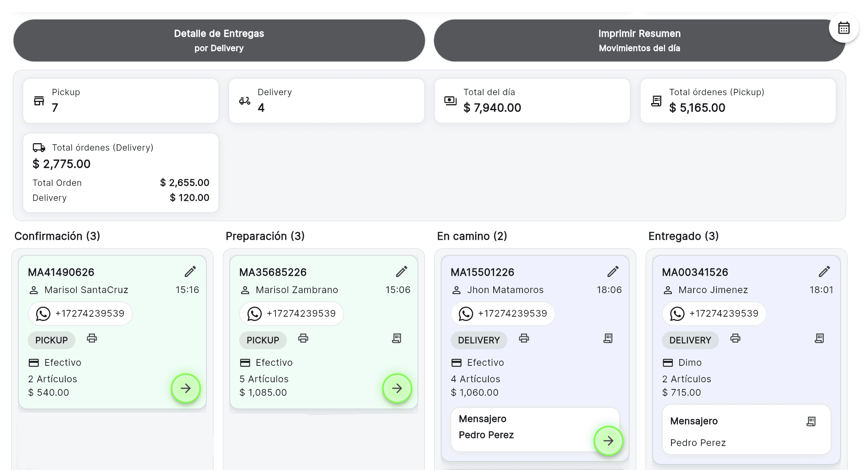
Task: Open receipt icon on Jhon Matamoros order
Action: pos(608,338)
